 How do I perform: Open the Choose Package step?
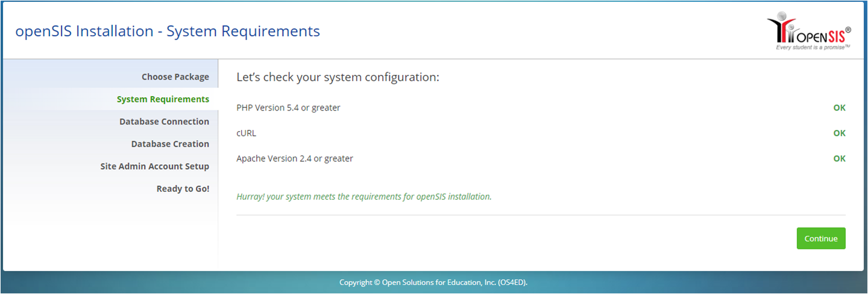click(175, 77)
